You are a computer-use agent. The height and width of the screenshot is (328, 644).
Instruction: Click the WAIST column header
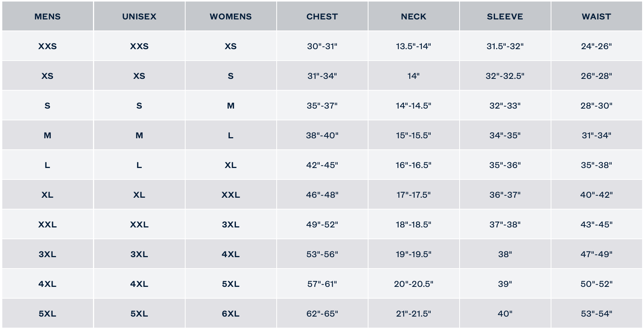596,17
